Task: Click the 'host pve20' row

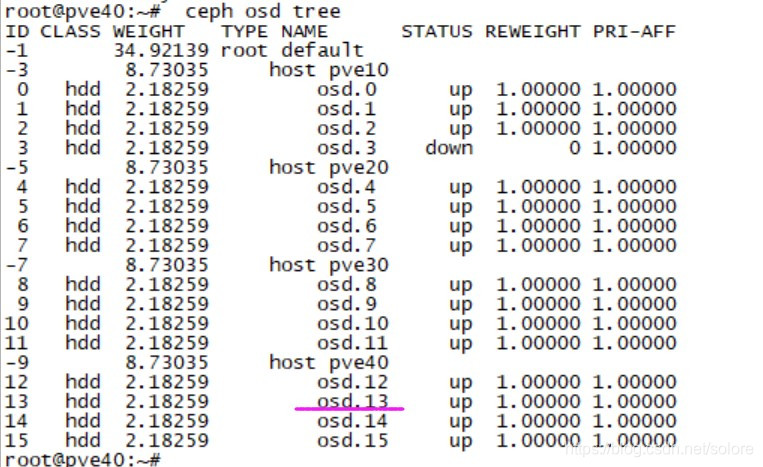Action: pos(329,167)
